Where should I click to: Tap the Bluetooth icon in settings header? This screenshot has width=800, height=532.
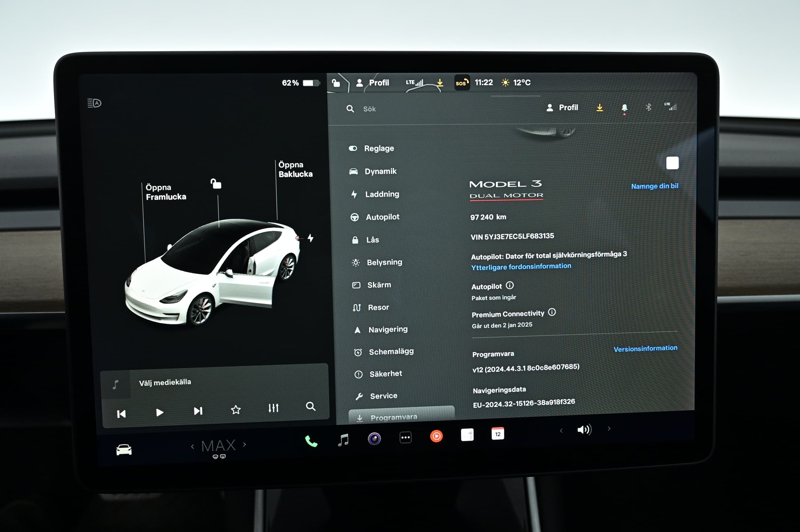coord(648,107)
